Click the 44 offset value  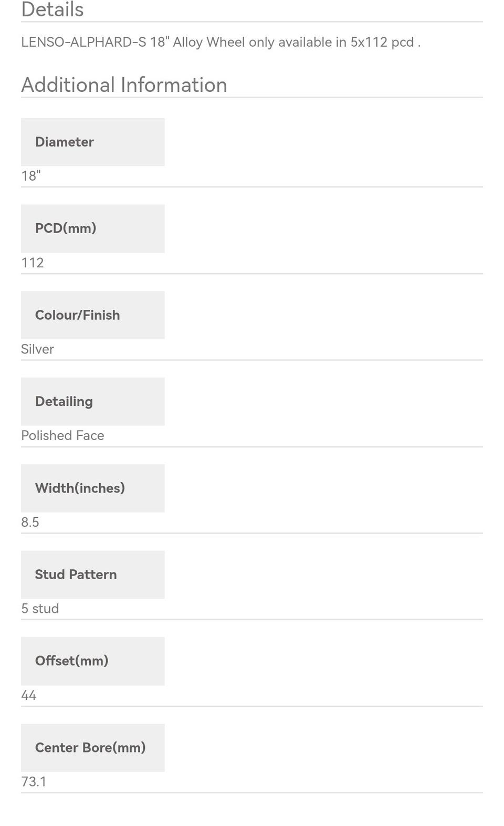tap(29, 695)
